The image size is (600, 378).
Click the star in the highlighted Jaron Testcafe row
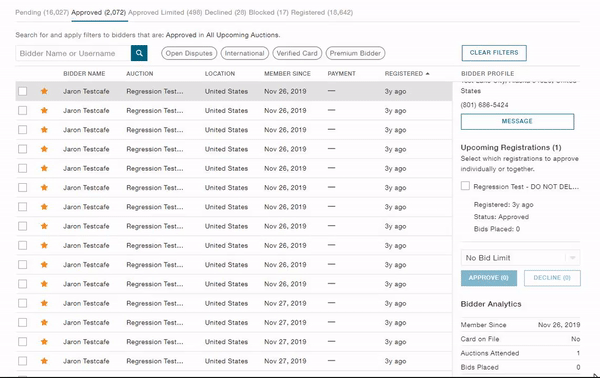44,91
